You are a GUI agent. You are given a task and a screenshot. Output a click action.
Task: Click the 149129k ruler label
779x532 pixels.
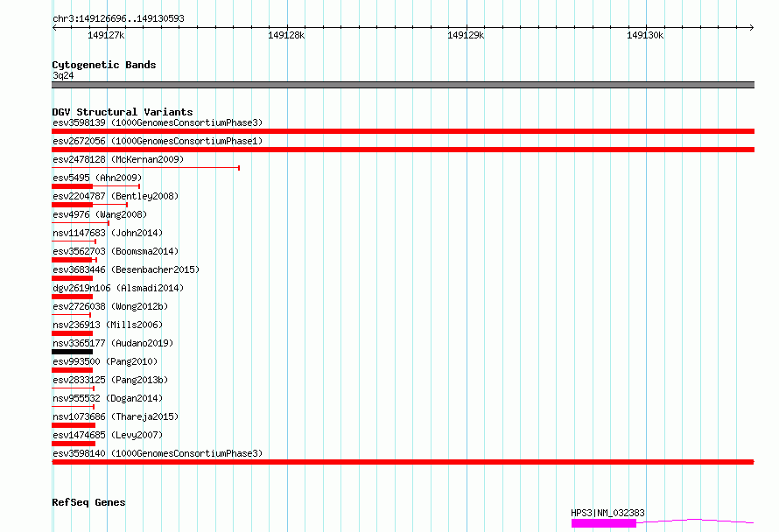tap(466, 35)
